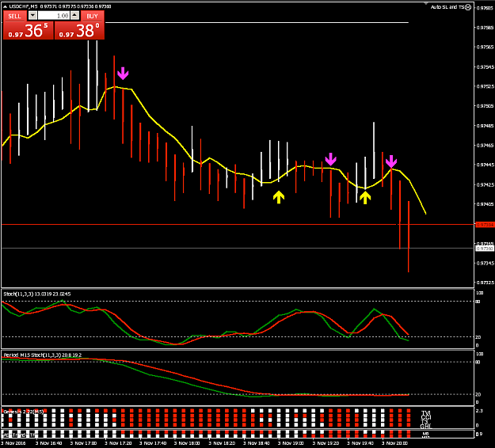495x448 pixels.
Task: Click the 3 Nov 19:00 time axis label
Action: pos(291,443)
